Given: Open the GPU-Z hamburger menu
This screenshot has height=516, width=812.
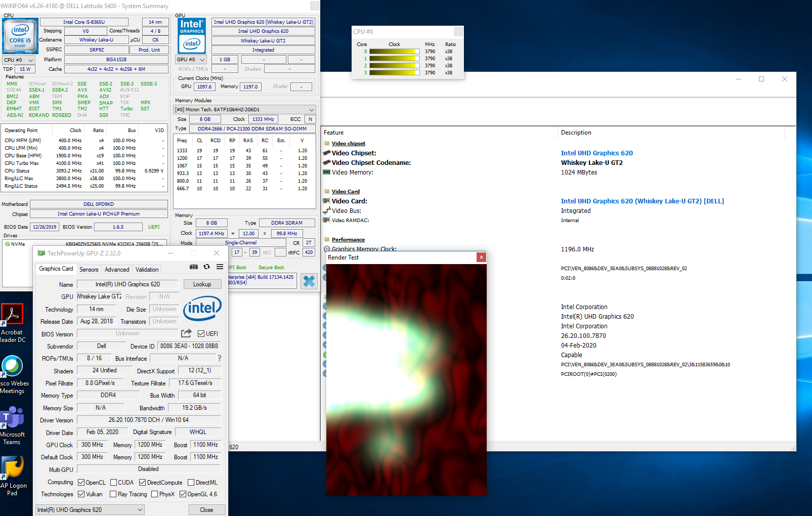Looking at the screenshot, I should (x=220, y=267).
